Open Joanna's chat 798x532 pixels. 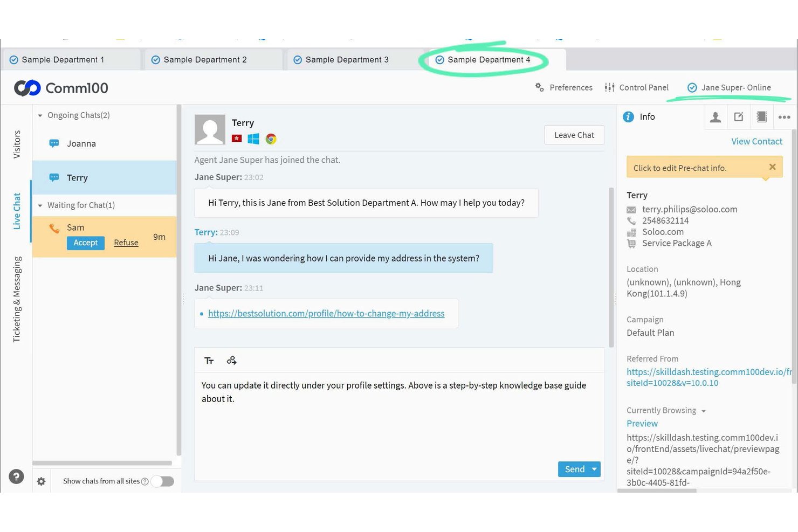pyautogui.click(x=104, y=144)
